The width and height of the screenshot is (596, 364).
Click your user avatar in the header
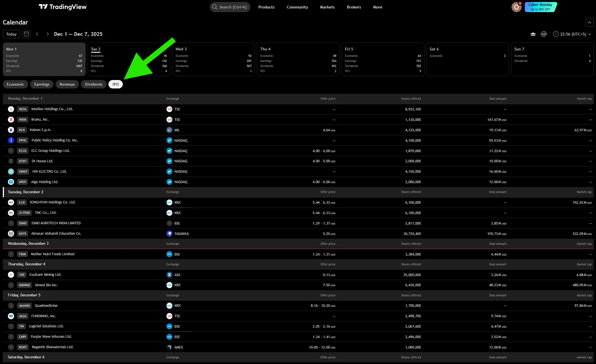[517, 7]
